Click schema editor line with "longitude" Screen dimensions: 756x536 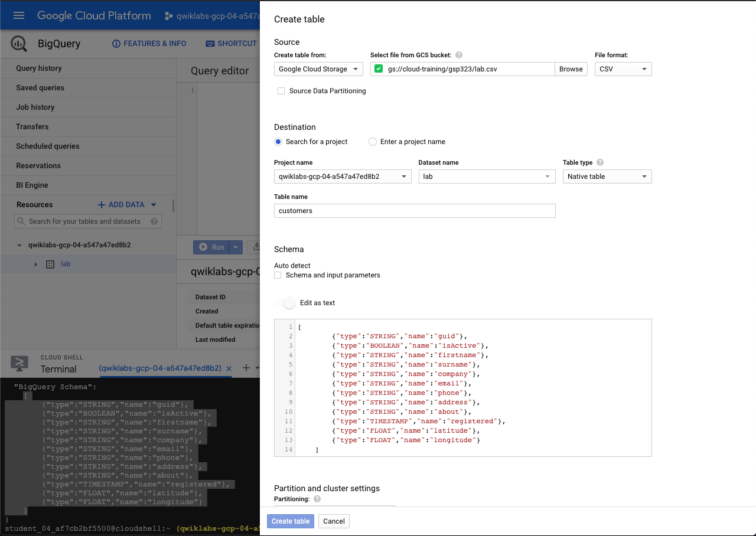[x=406, y=440]
